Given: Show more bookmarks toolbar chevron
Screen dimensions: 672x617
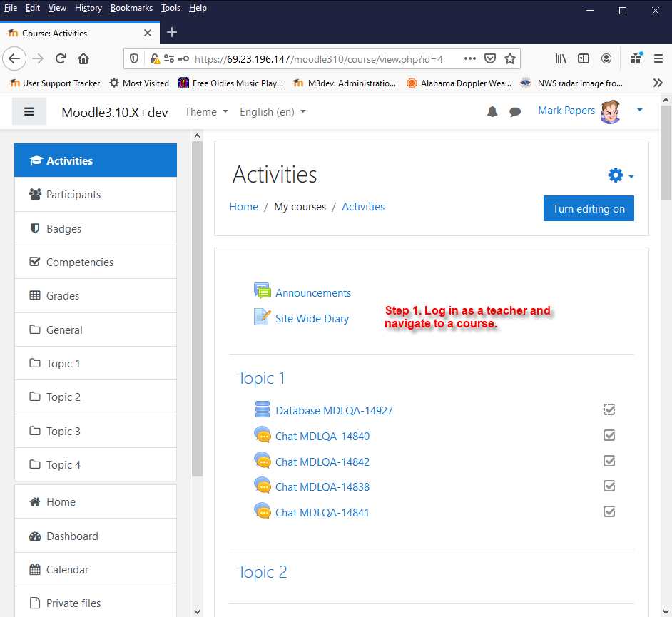Looking at the screenshot, I should coord(658,83).
